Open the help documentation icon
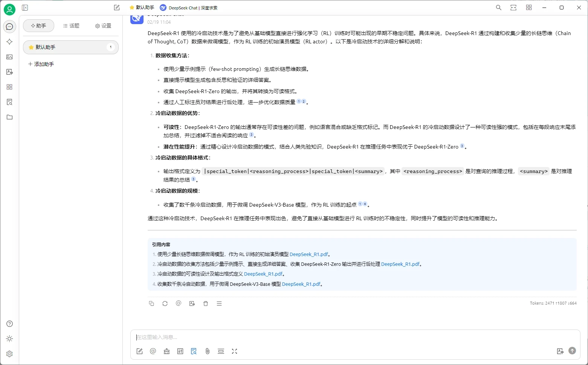Screen dimensions: 588x365 [9, 324]
